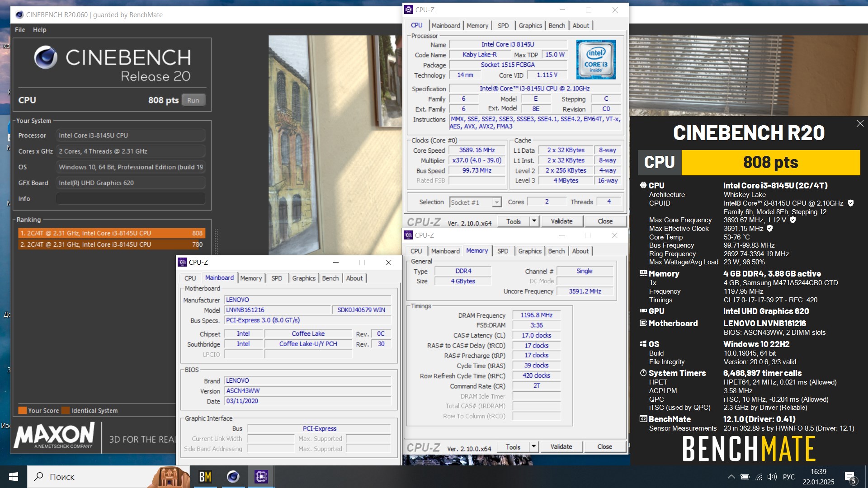
Task: Switch to SPD tab in CPU-Z CPU window
Action: coord(503,26)
